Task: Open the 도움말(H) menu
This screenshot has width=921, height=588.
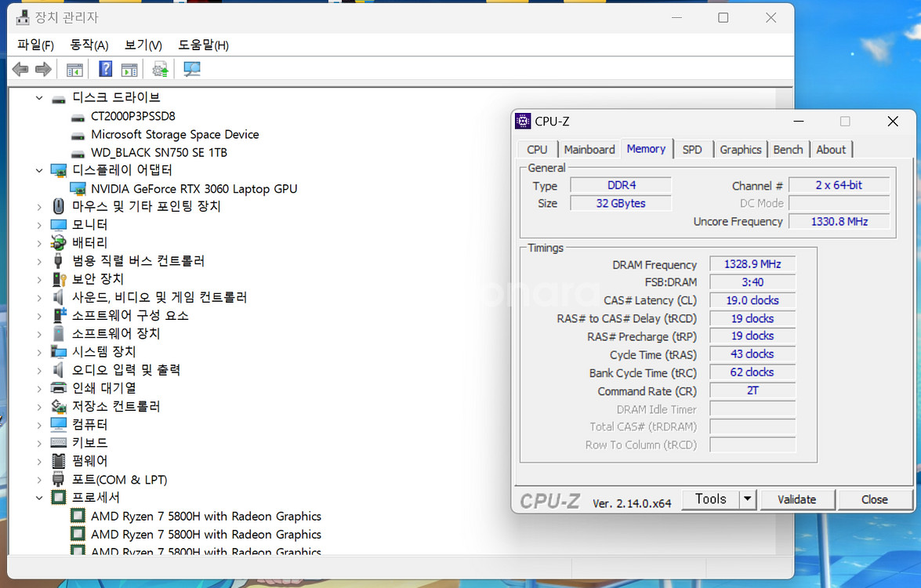Action: tap(203, 45)
